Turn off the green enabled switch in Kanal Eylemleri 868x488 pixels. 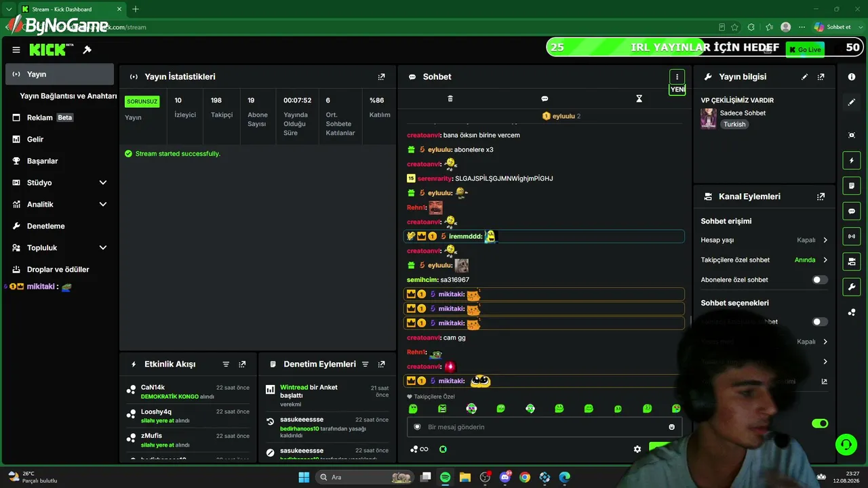tap(820, 424)
